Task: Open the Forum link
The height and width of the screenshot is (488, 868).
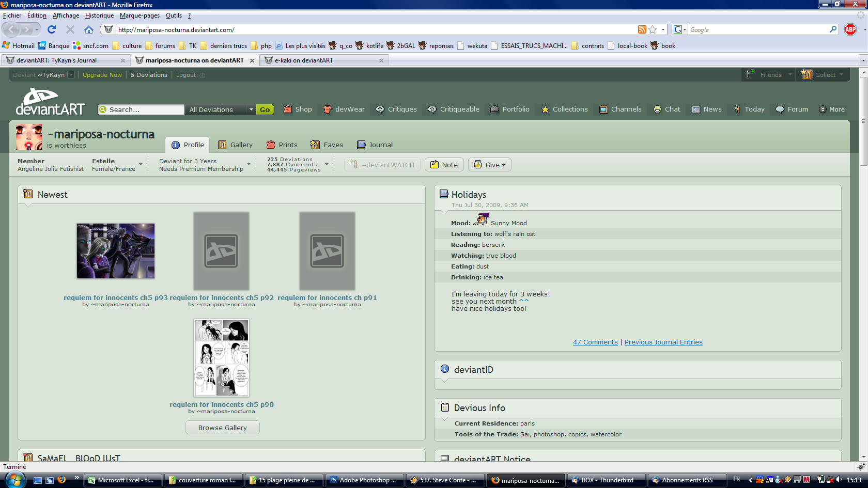Action: [792, 109]
